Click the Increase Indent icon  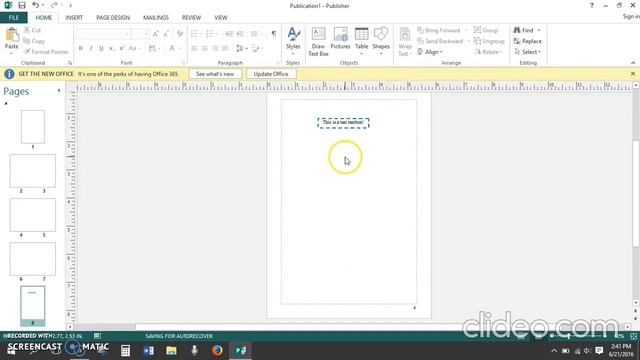click(240, 34)
